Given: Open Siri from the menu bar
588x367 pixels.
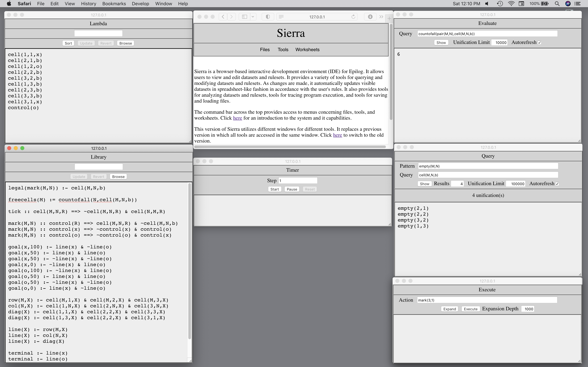Looking at the screenshot, I should (x=568, y=4).
